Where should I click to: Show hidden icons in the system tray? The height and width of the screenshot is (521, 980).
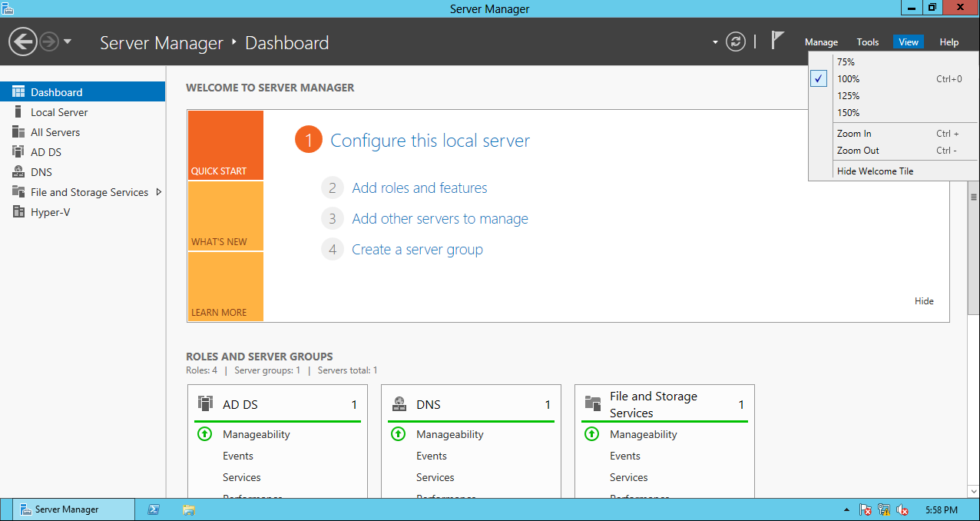point(847,509)
